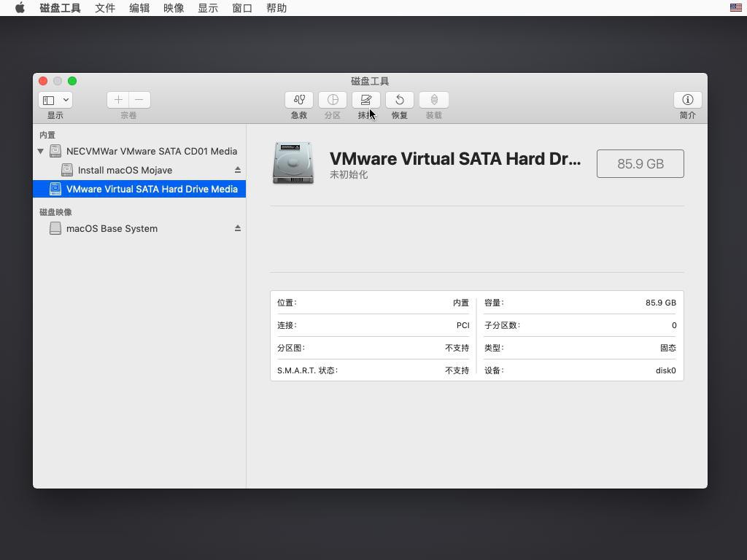Image resolution: width=747 pixels, height=560 pixels.
Task: Eject the Install macOS Mojave volume
Action: (x=237, y=170)
